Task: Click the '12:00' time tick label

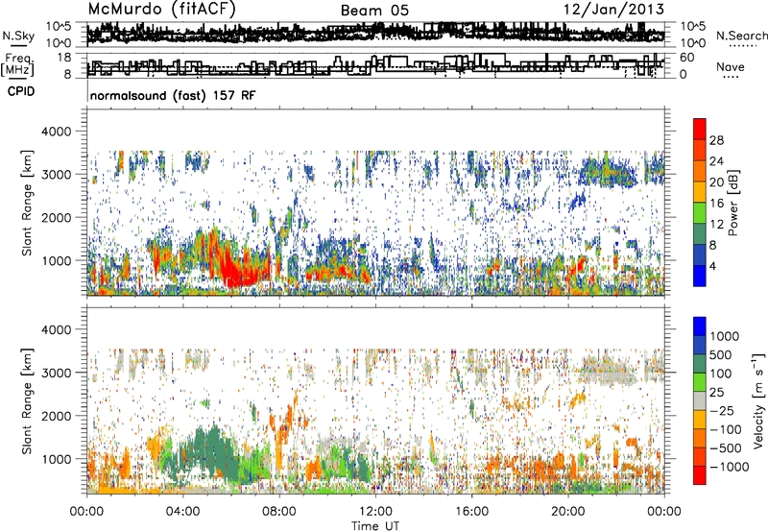Action: click(375, 512)
